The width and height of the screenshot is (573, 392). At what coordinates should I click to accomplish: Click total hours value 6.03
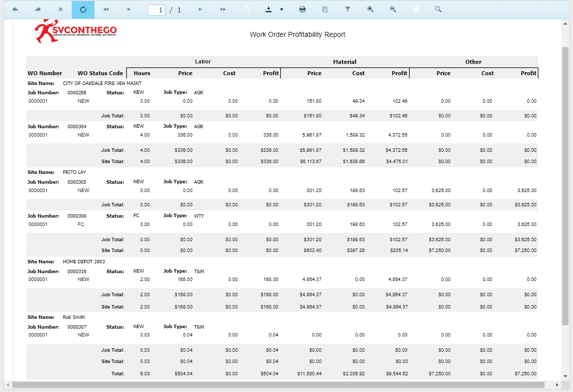(x=145, y=373)
